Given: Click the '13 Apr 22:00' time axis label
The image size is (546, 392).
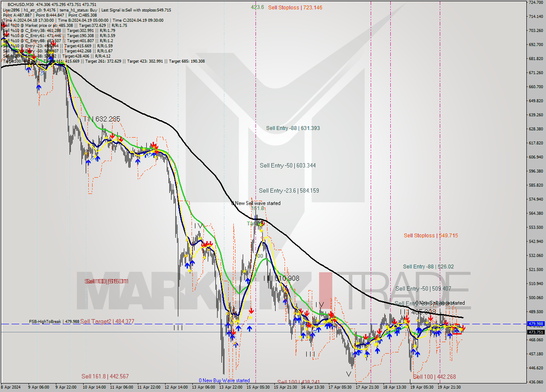Looking at the screenshot, I should coord(230,387).
